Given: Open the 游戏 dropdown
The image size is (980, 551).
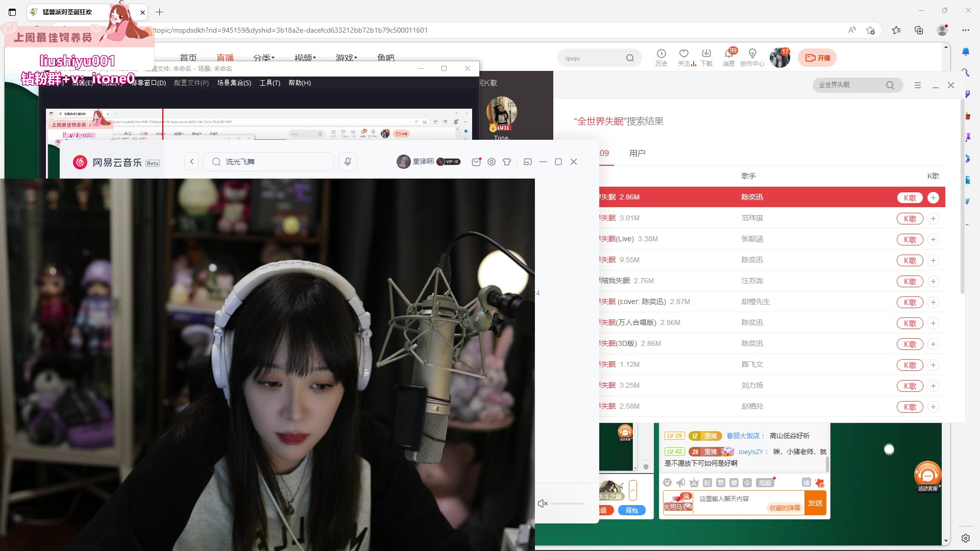Looking at the screenshot, I should coord(346,58).
